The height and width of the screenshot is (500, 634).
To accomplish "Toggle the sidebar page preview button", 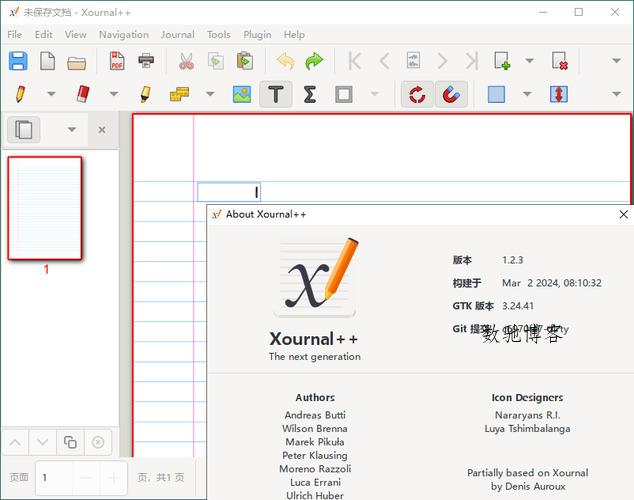I will coord(23,130).
